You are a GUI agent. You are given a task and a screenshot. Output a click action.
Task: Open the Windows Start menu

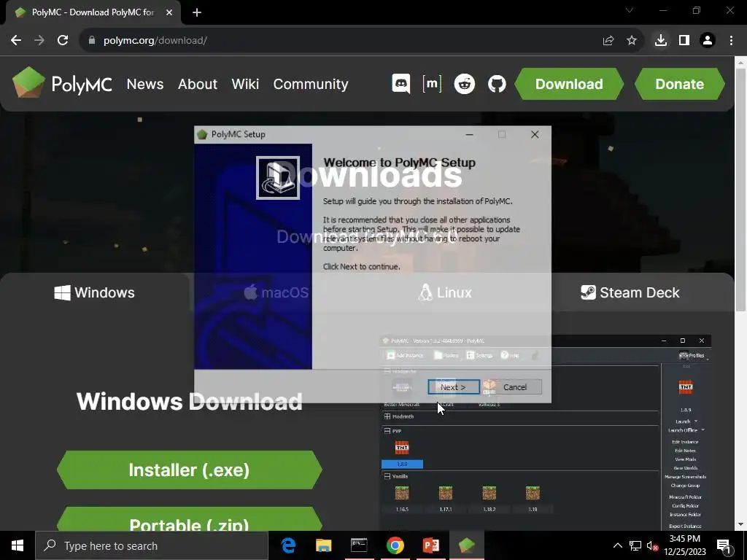click(x=18, y=545)
